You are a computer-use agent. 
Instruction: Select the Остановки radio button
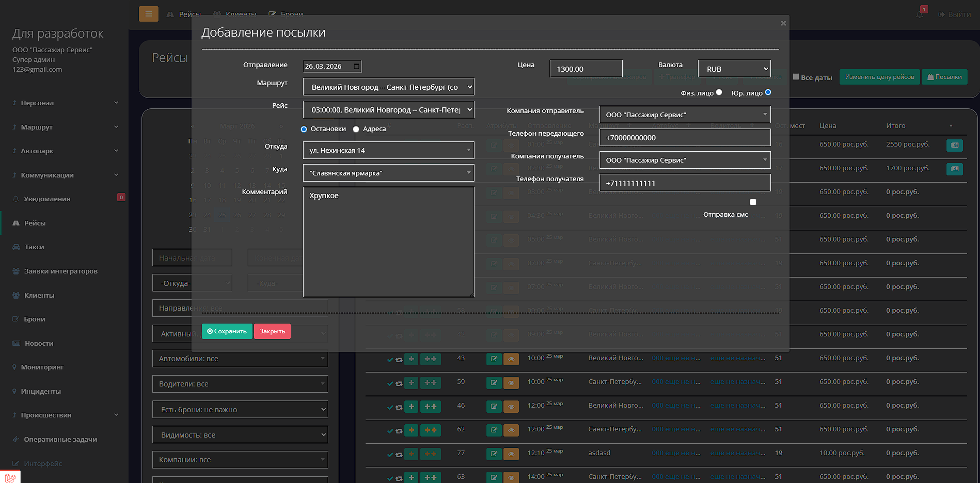(x=304, y=129)
